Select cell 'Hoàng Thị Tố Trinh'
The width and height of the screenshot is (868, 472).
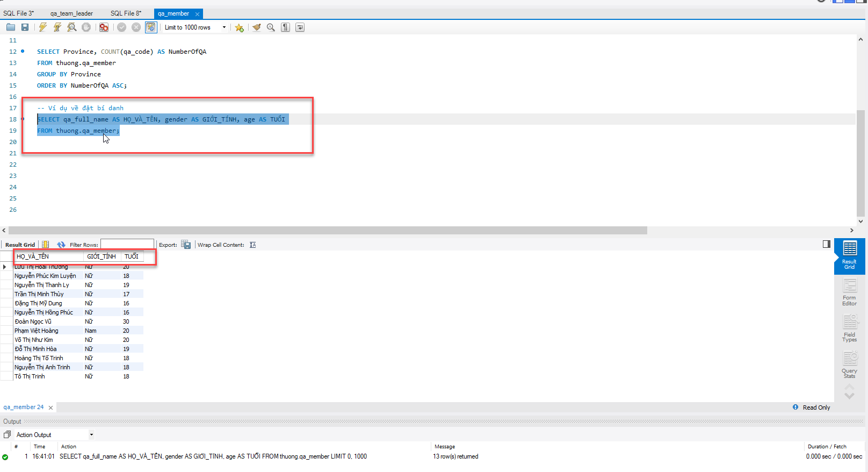pos(48,358)
